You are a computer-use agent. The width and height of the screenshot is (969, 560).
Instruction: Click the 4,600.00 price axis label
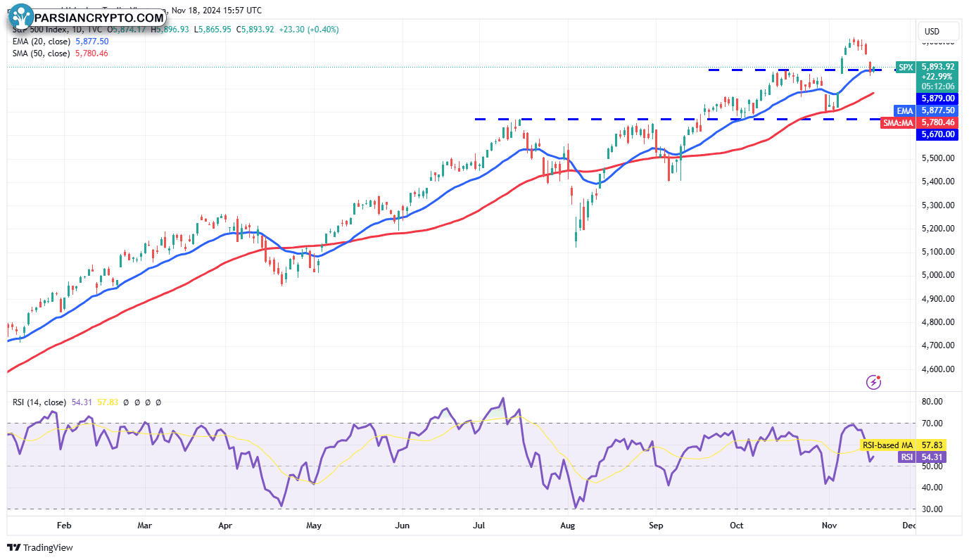[939, 369]
